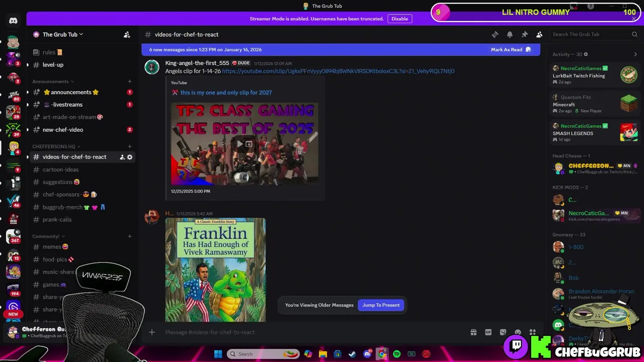Disable Streamer Mode
Screen dimensions: 644x362
(x=399, y=19)
